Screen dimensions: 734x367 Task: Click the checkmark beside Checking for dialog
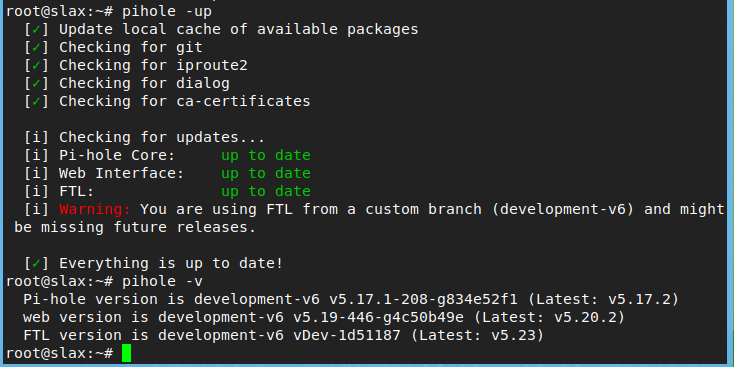(37, 84)
